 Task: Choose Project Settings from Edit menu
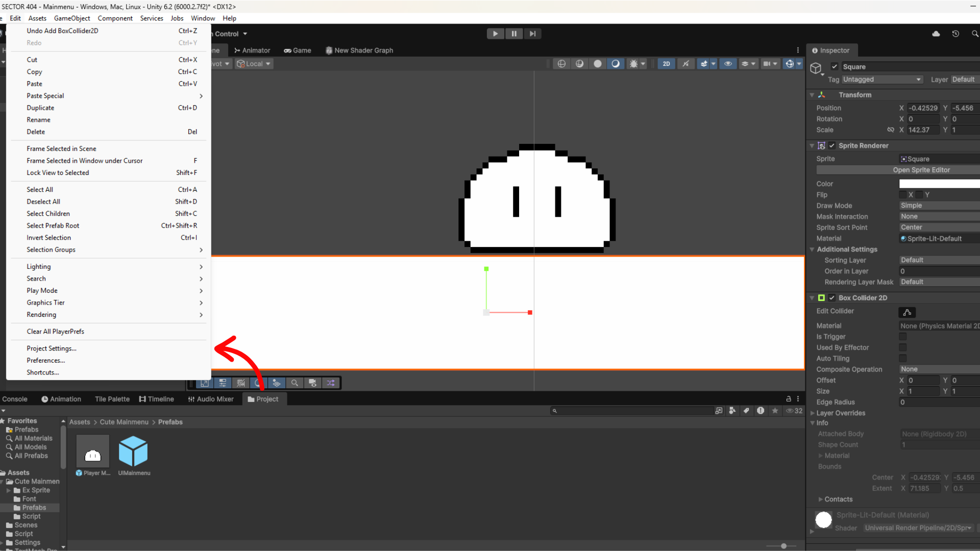click(x=52, y=348)
